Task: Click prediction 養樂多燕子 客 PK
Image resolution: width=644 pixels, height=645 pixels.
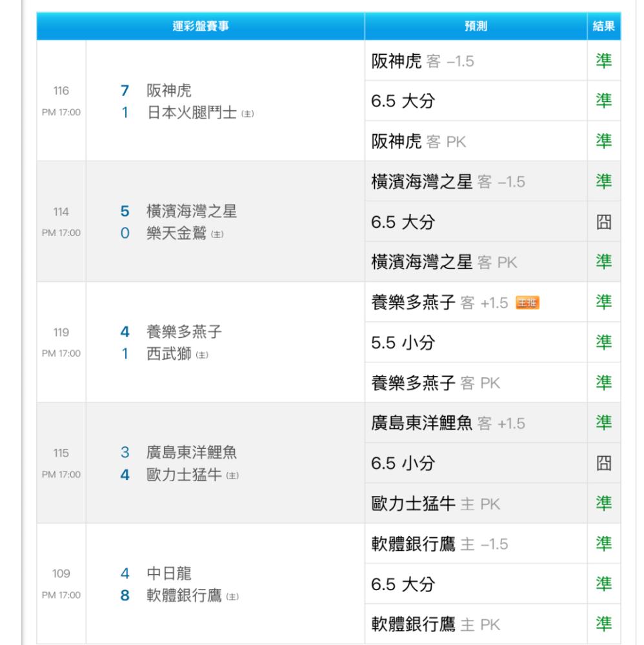Action: click(x=436, y=383)
